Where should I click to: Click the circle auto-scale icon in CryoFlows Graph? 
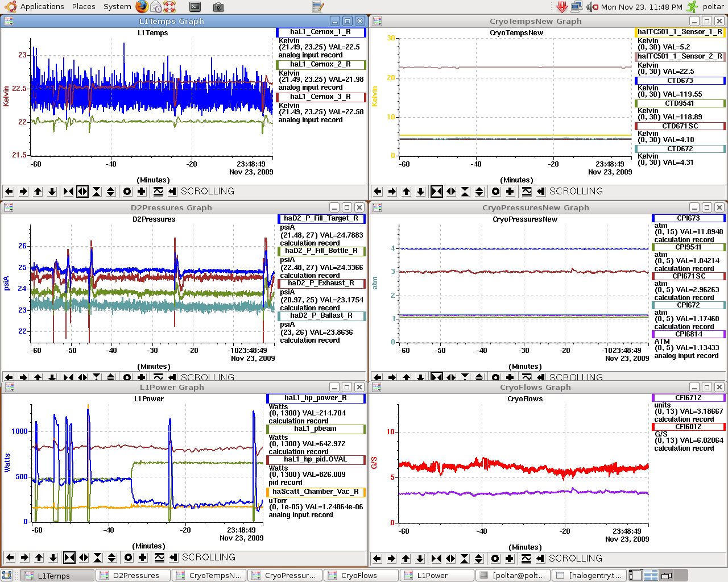[x=495, y=559]
